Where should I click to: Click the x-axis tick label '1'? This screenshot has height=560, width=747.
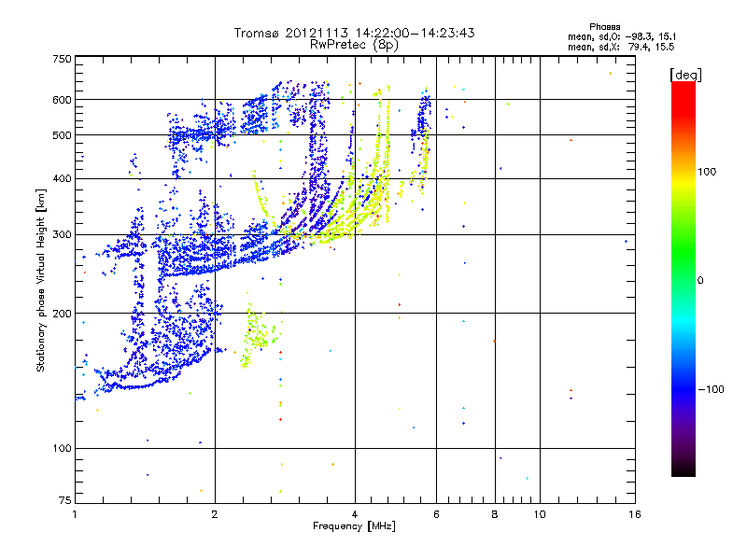click(75, 514)
